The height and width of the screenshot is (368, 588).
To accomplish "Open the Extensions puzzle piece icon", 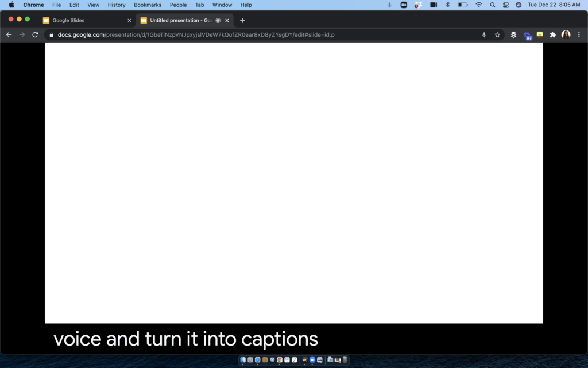I will point(552,34).
